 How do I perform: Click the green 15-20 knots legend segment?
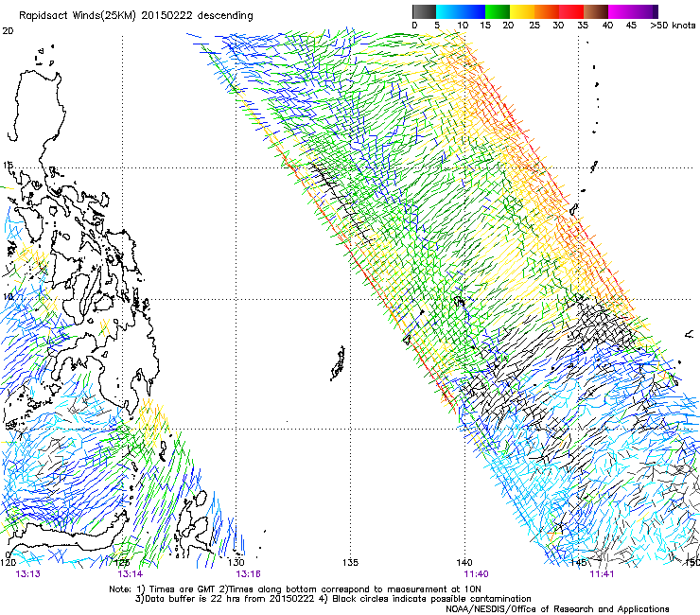pyautogui.click(x=498, y=11)
